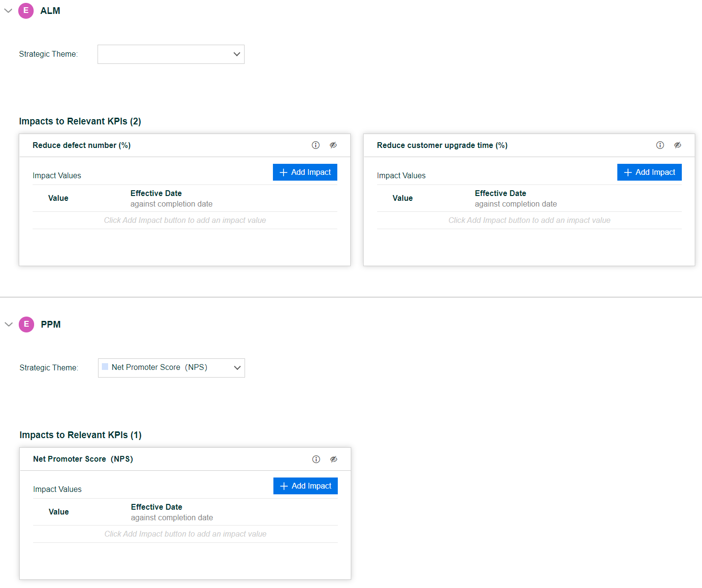This screenshot has width=702, height=588.
Task: Show info for Reduce defect number KPI
Action: click(x=316, y=145)
